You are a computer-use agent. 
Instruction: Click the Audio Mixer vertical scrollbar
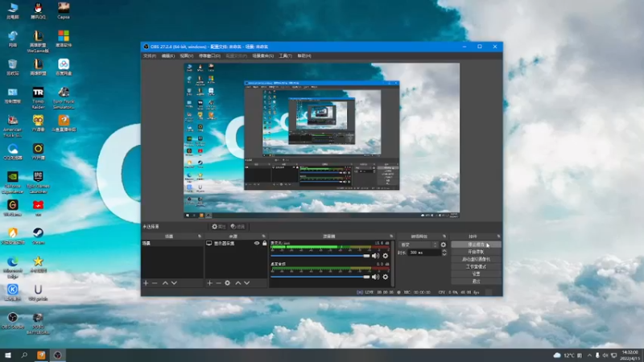[x=393, y=264]
